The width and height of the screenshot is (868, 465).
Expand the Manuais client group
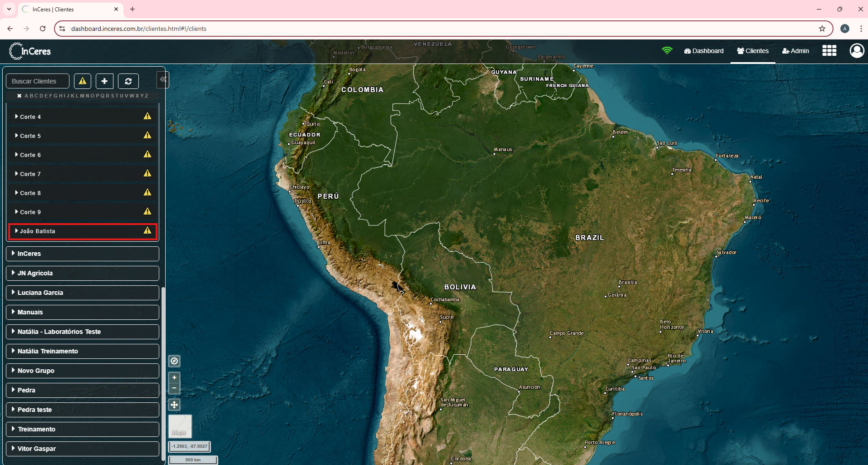click(83, 312)
